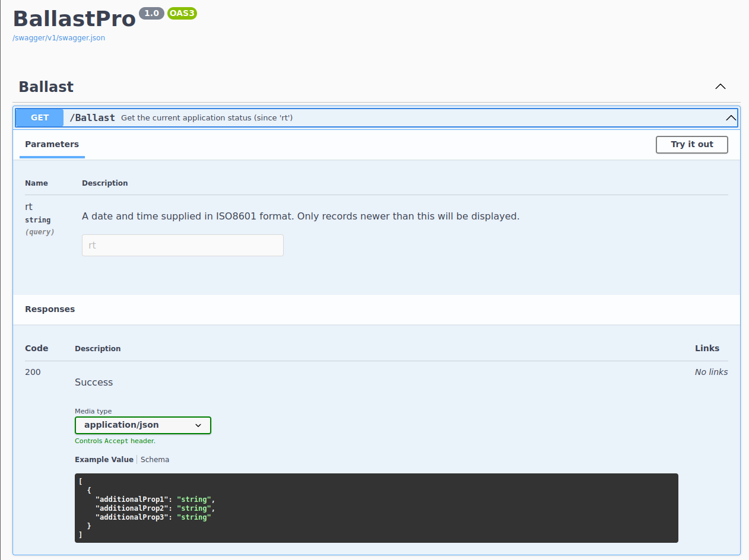
Task: Click the Links column header
Action: coord(707,348)
